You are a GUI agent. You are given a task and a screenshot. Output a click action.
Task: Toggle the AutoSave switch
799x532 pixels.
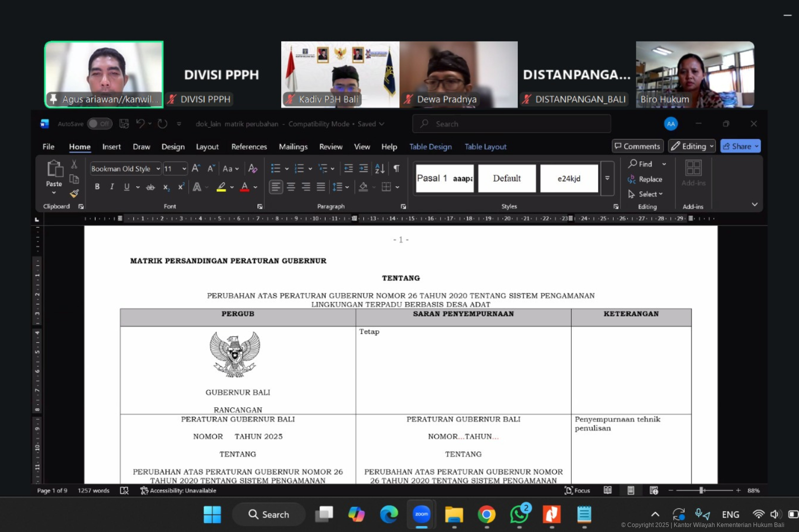(99, 124)
